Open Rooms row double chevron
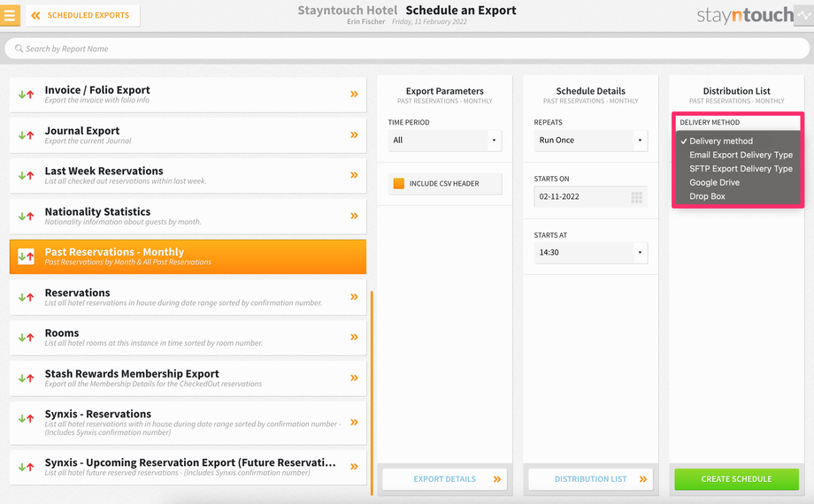 (354, 337)
